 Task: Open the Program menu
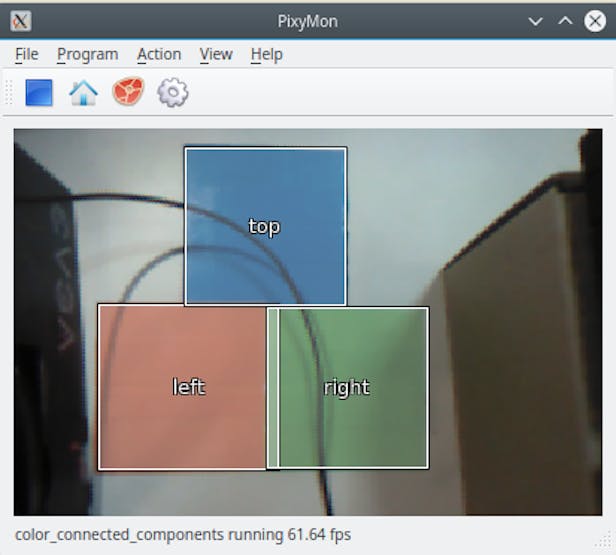click(x=88, y=54)
